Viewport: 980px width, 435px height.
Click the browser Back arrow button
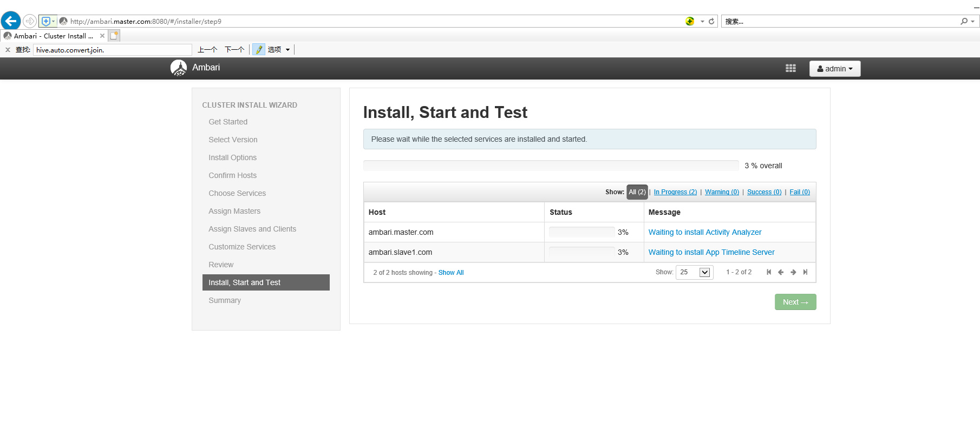[11, 21]
